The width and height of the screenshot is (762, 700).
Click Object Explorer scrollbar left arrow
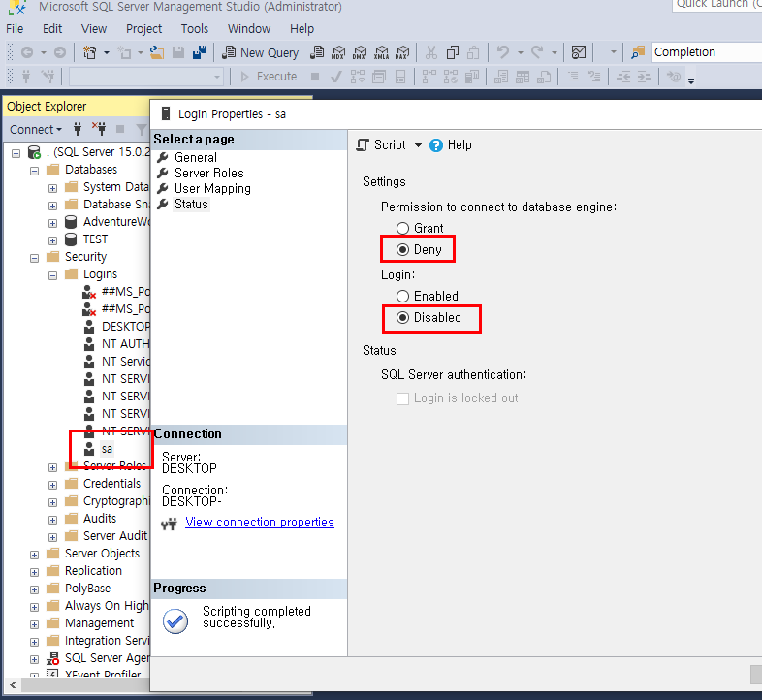[x=13, y=684]
